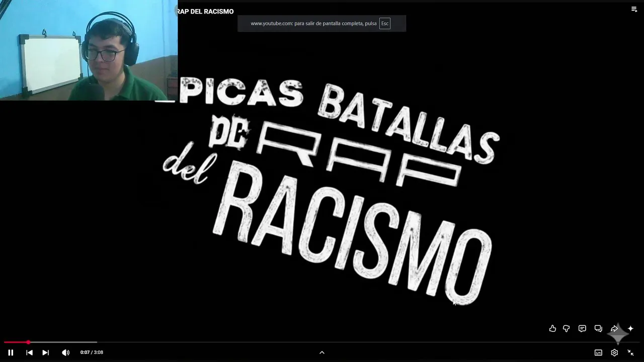Exit fullscreen mode

[x=630, y=352]
